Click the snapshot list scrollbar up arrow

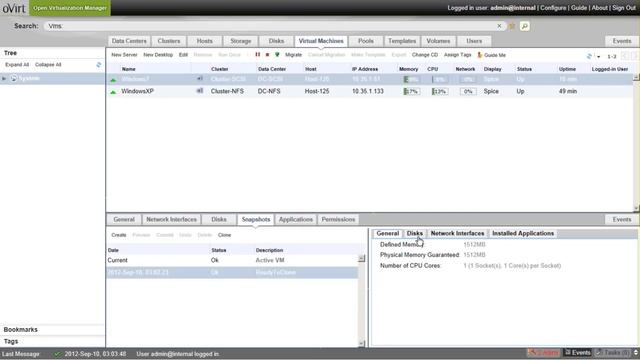(x=362, y=259)
